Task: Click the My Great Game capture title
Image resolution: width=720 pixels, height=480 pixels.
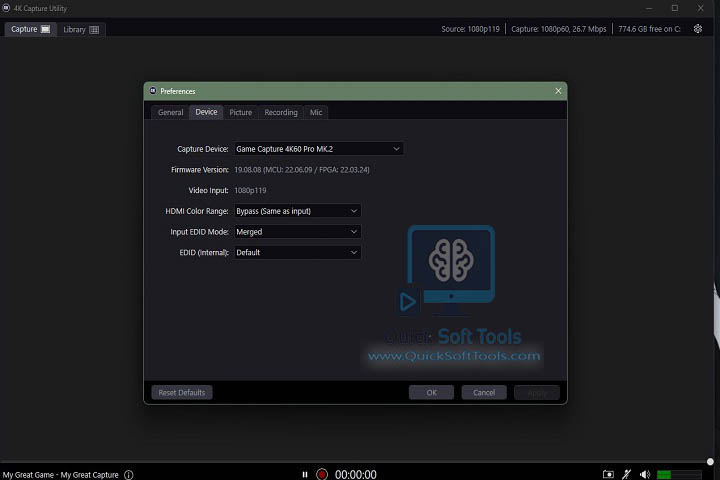Action: 61,474
